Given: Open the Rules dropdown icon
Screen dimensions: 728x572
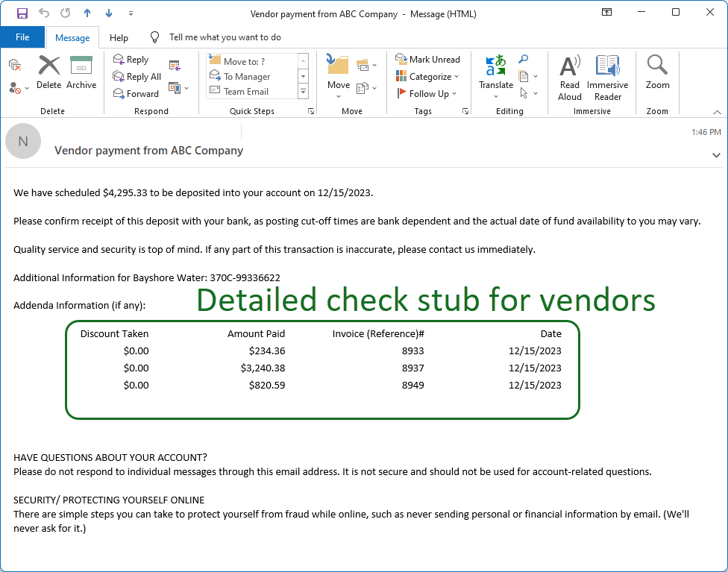Looking at the screenshot, I should pyautogui.click(x=366, y=66).
